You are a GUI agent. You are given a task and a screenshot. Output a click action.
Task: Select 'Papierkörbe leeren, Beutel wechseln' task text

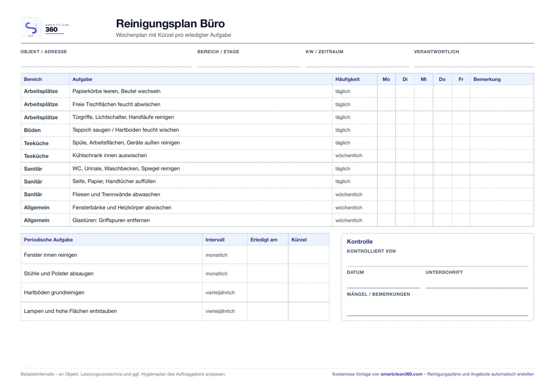pyautogui.click(x=117, y=92)
